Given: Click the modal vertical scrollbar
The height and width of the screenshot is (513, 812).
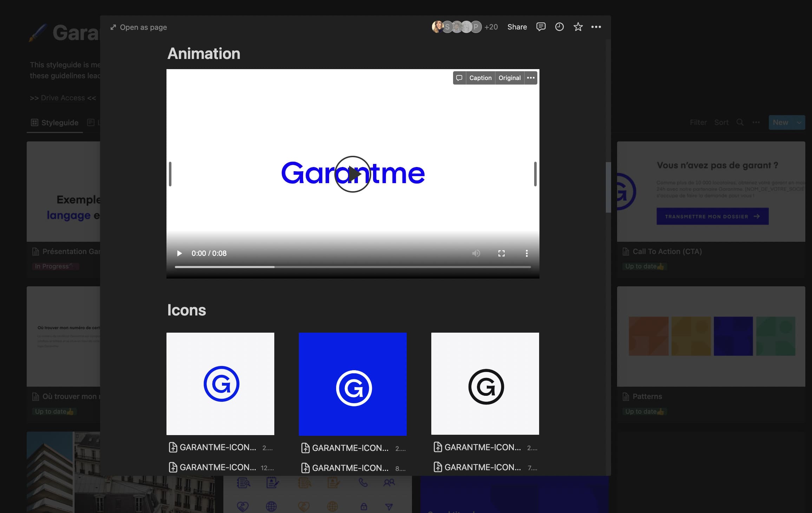Looking at the screenshot, I should click(608, 187).
